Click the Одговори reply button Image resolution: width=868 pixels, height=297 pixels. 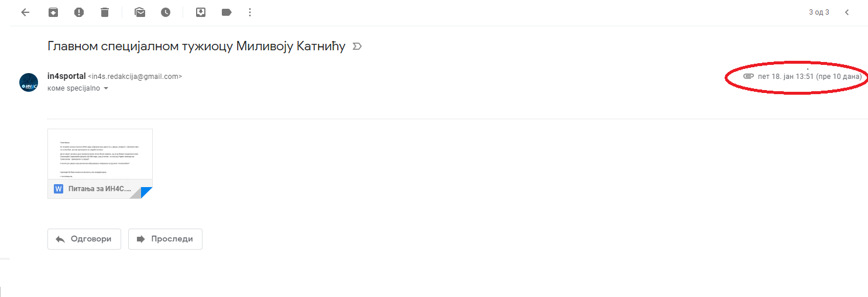pos(84,239)
